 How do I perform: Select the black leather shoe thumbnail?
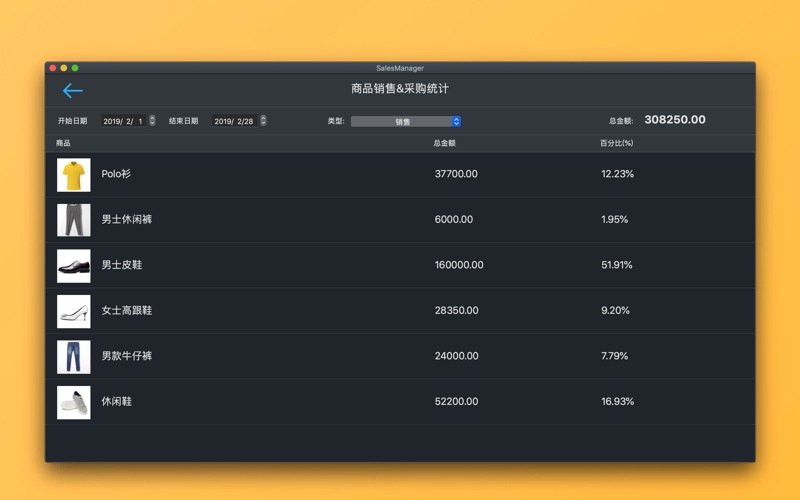coord(74,266)
